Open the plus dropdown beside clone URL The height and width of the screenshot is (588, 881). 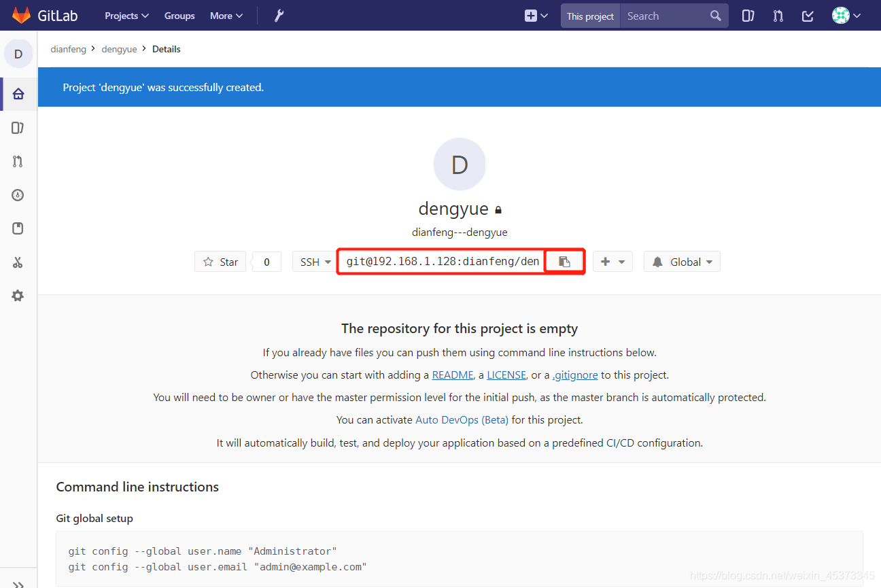tap(612, 262)
